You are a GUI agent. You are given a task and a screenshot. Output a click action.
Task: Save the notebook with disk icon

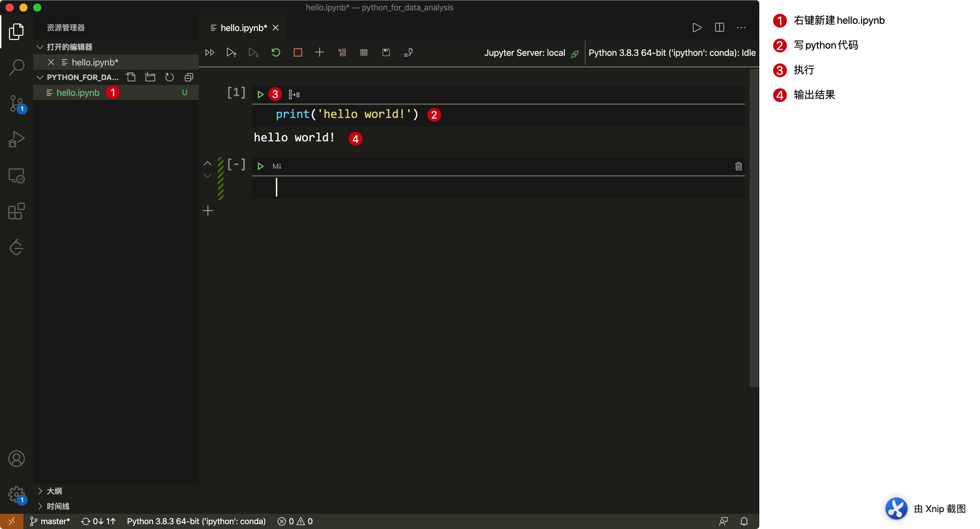[386, 52]
